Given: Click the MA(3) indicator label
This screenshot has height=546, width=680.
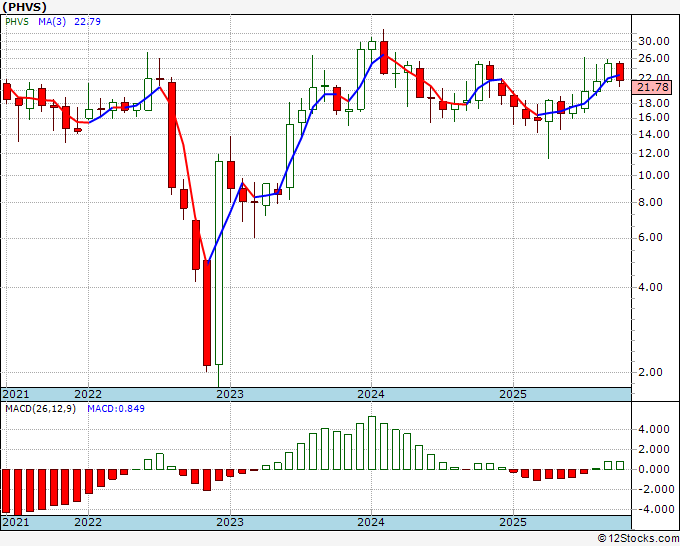Looking at the screenshot, I should 52,21.
